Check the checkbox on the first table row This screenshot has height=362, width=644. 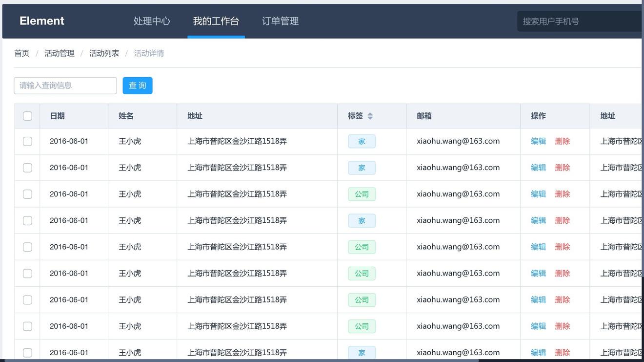(x=27, y=141)
